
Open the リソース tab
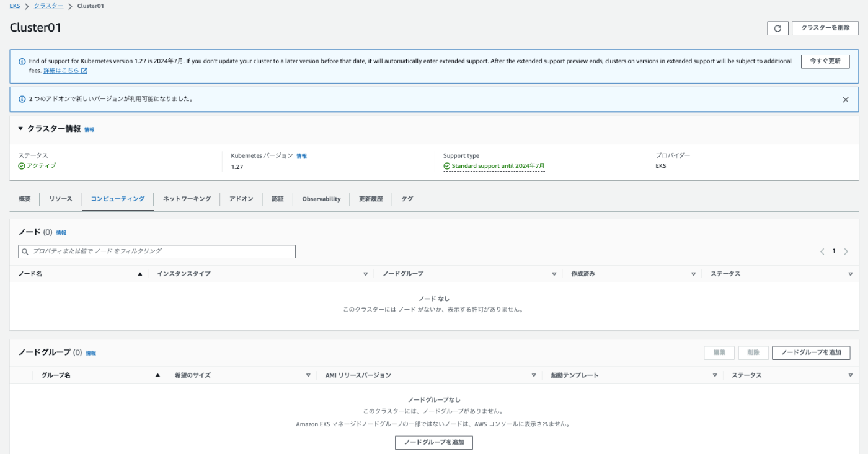click(x=61, y=199)
